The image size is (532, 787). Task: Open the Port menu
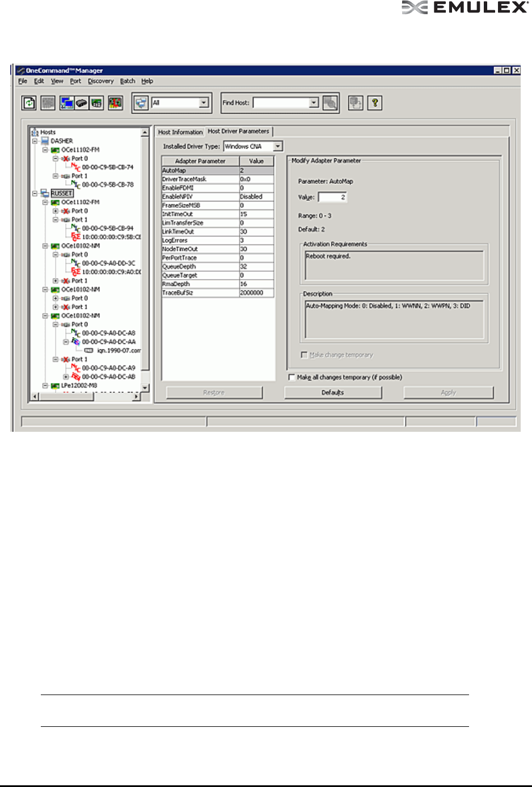coord(75,81)
